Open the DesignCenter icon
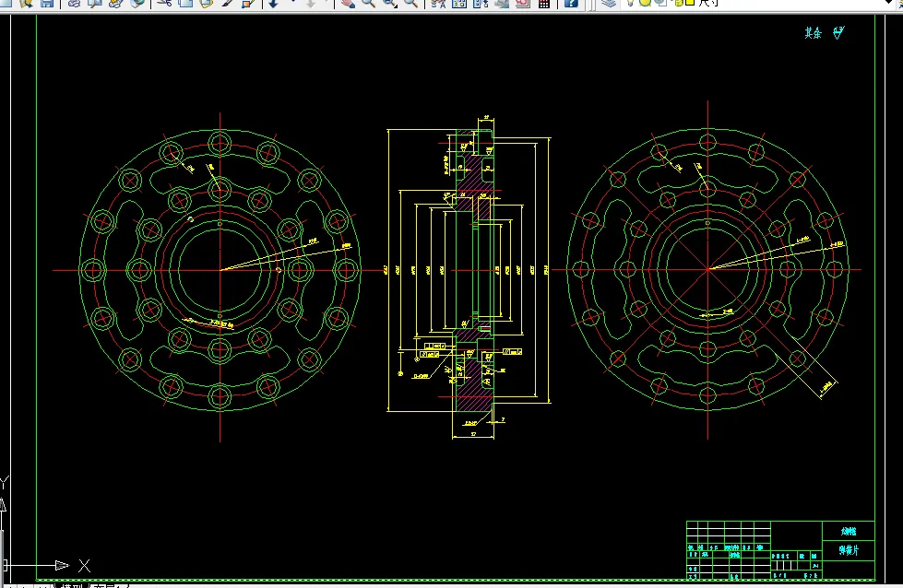This screenshot has width=903, height=588. [x=459, y=3]
